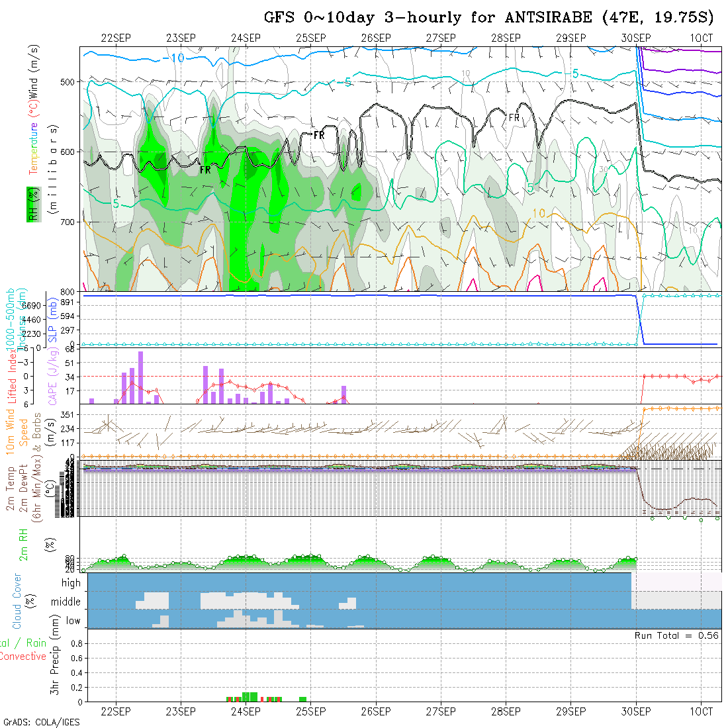
Task: Click the 1OCT label on the top date axis
Action: tap(701, 38)
